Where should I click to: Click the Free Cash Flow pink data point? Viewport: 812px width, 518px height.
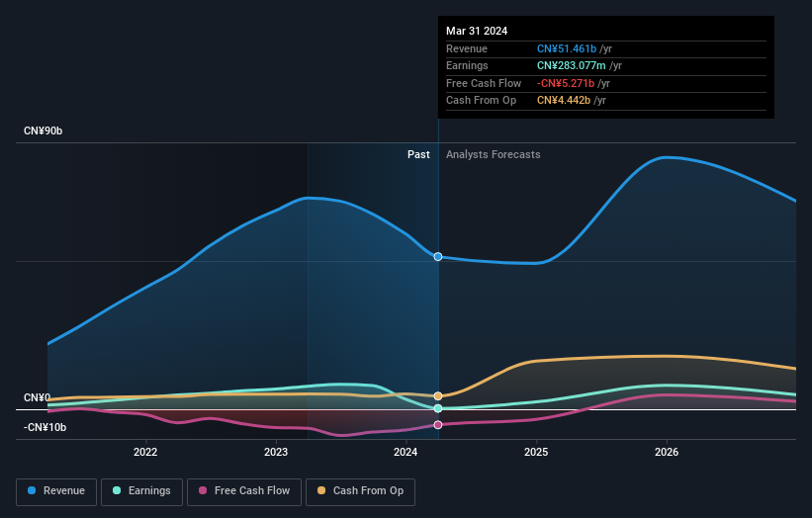(x=438, y=425)
